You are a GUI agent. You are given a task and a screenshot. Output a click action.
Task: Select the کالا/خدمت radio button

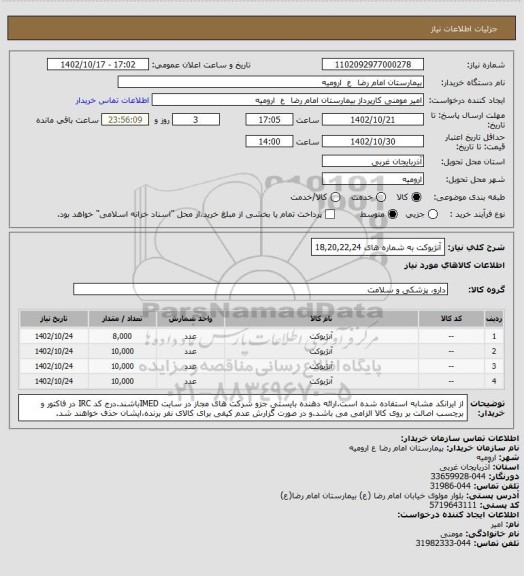point(335,197)
